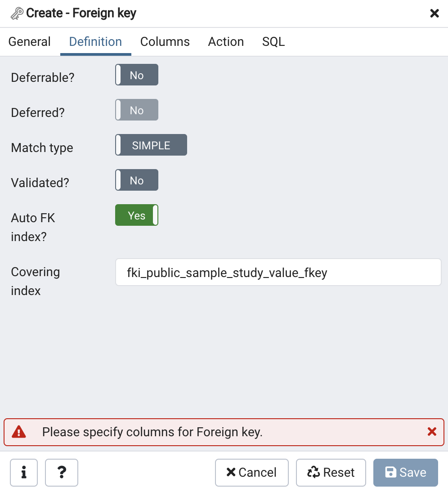Viewport: 448px width, 492px height.
Task: Click the Reset button
Action: click(331, 473)
